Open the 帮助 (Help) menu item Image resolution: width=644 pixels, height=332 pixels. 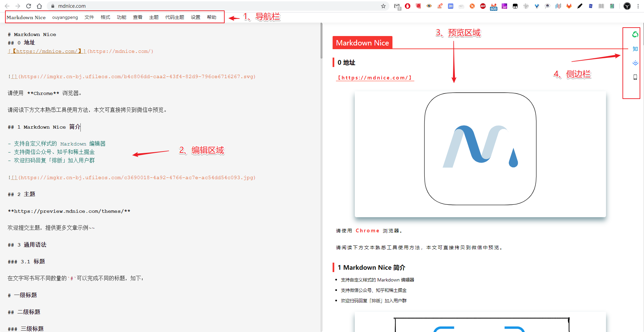tap(212, 17)
